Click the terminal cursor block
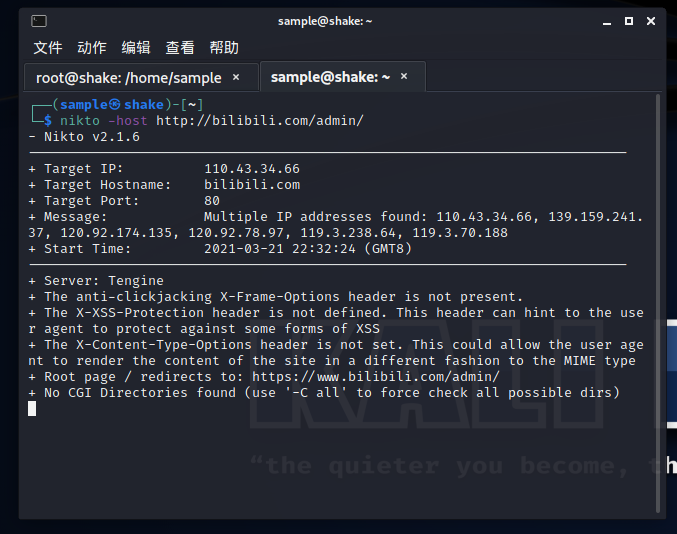677x534 pixels. [x=32, y=409]
